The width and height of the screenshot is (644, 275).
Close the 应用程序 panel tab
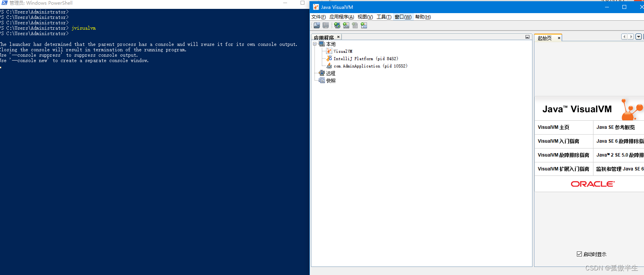tap(338, 37)
